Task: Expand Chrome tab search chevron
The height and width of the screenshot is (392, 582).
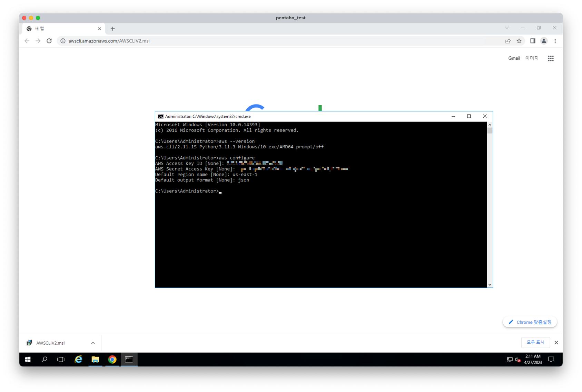Action: (x=507, y=28)
